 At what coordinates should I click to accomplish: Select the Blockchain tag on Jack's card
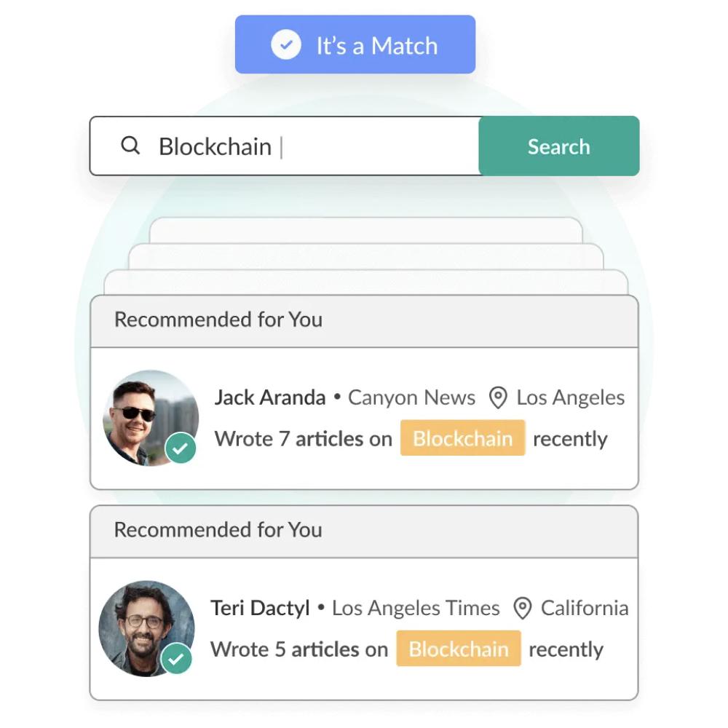[x=462, y=438]
